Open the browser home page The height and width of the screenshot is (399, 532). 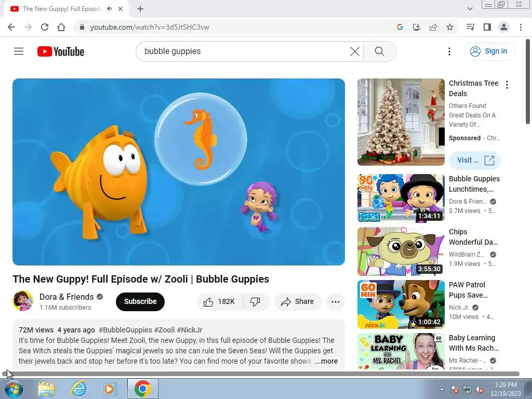(x=61, y=27)
